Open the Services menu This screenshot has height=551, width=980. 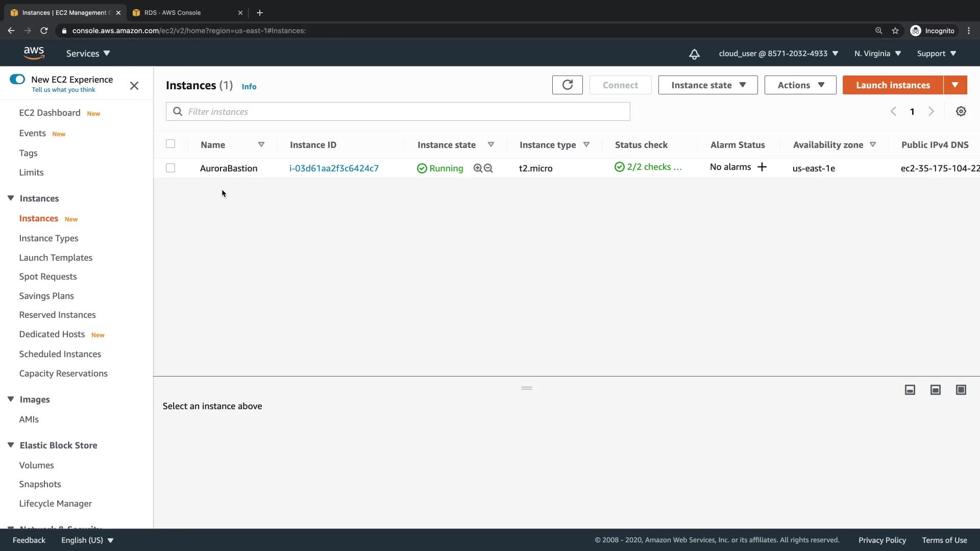(x=88, y=54)
